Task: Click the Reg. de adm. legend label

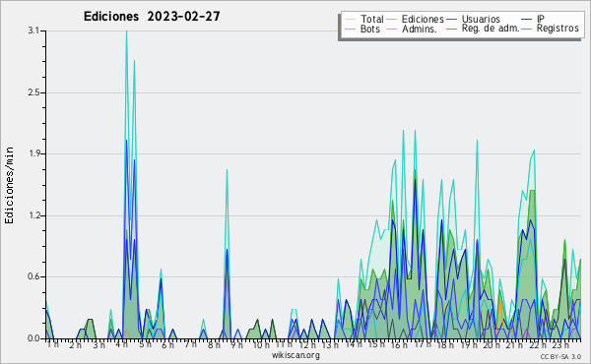Action: (x=490, y=29)
